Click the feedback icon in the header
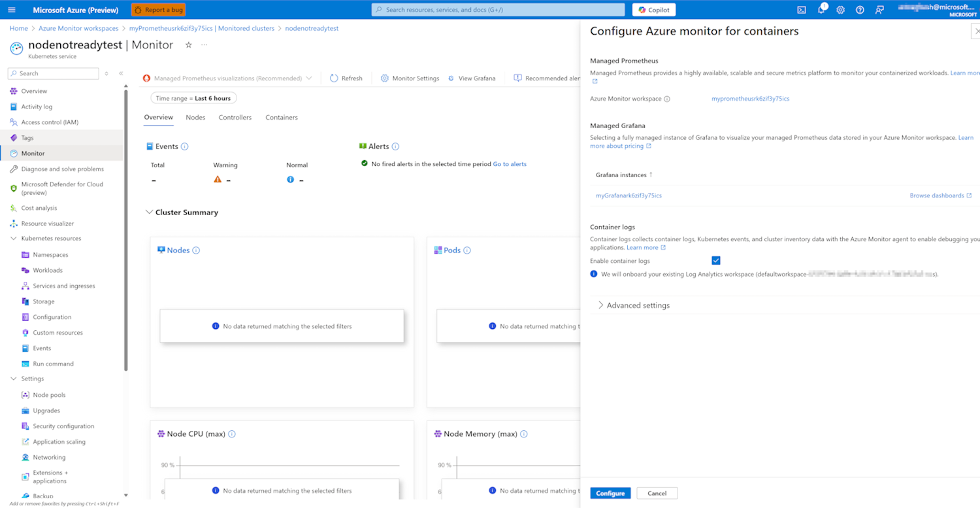Viewport: 980px width, 508px height. [879, 10]
